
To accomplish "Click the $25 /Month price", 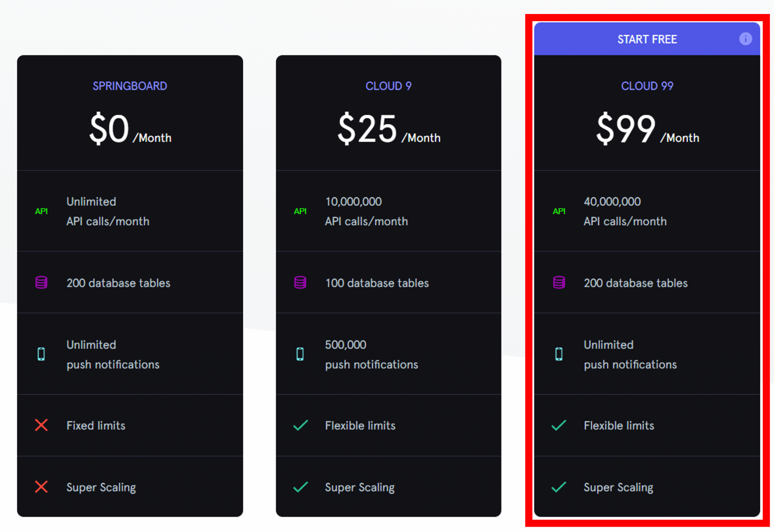I will [389, 130].
